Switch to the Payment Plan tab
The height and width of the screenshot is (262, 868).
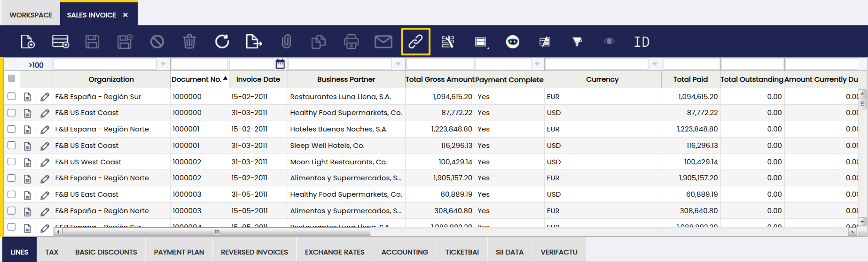tap(179, 252)
